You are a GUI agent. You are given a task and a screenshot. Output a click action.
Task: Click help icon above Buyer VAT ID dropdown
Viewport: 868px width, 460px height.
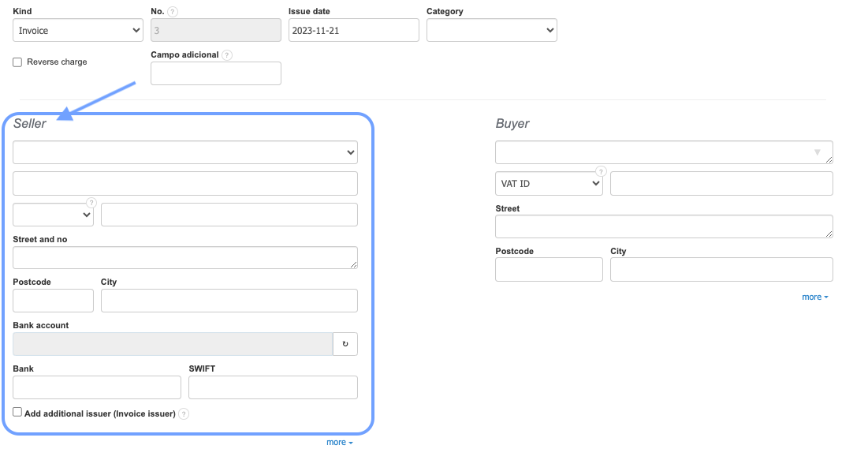click(601, 171)
